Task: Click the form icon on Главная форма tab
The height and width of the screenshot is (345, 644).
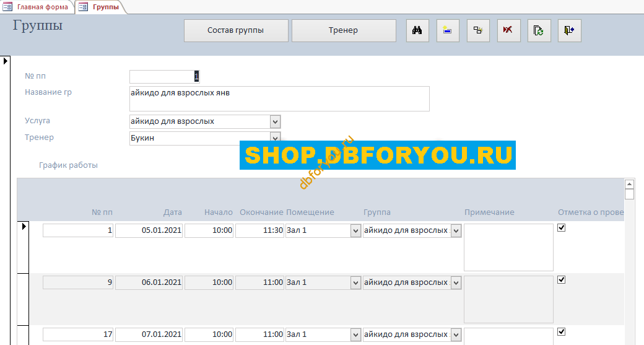Action: (7, 7)
